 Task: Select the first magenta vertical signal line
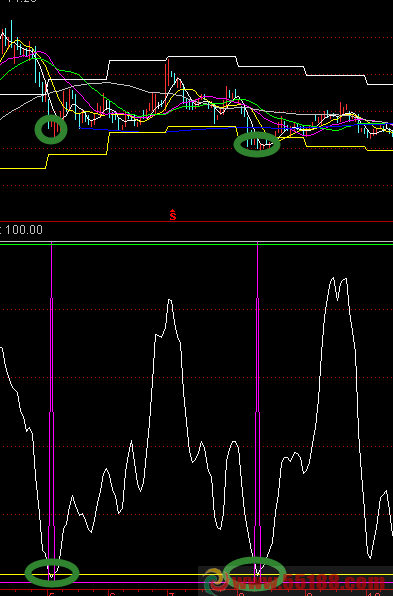click(52, 411)
